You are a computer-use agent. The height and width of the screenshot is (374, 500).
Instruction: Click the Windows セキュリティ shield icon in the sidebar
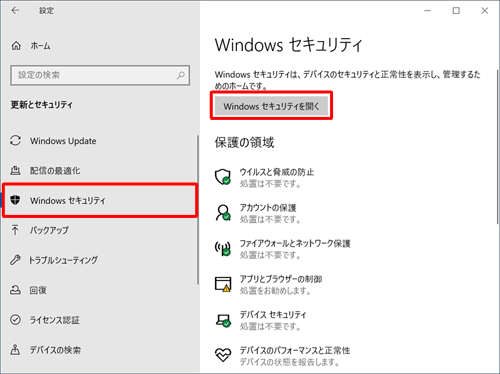tap(15, 200)
